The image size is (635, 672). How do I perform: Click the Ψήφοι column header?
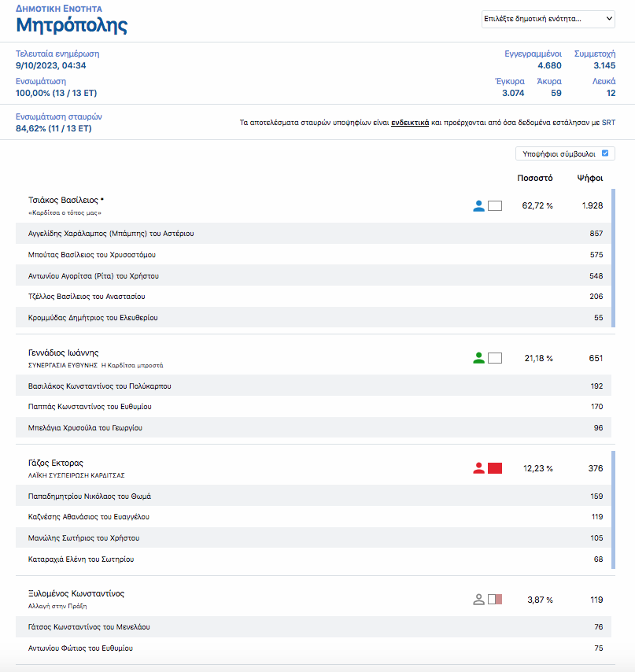click(x=589, y=178)
